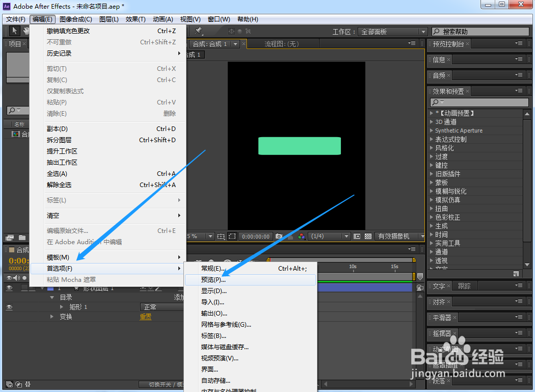Open the composition viewer panel menu icon
Image resolution: width=535 pixels, height=392 pixels.
click(412, 43)
